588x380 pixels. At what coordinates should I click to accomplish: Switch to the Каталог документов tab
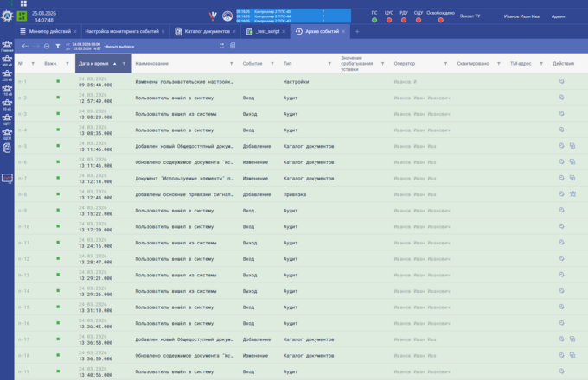(206, 31)
